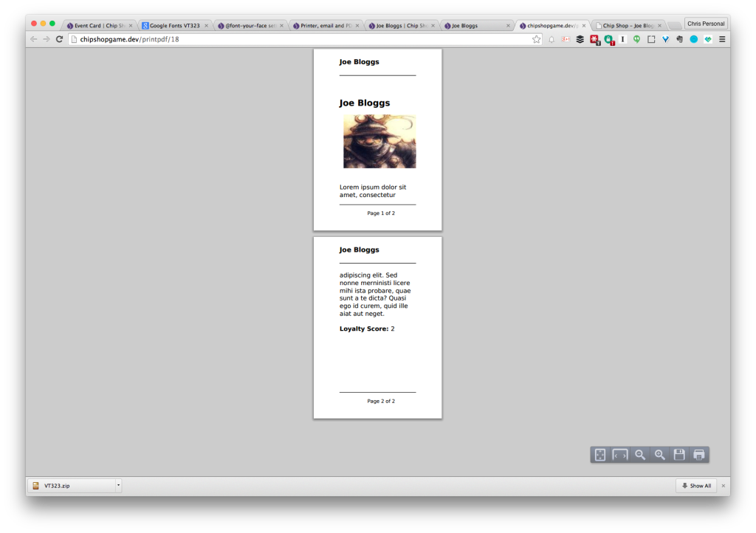This screenshot has width=756, height=533.
Task: Click the Chris Personal profile button
Action: 706,24
